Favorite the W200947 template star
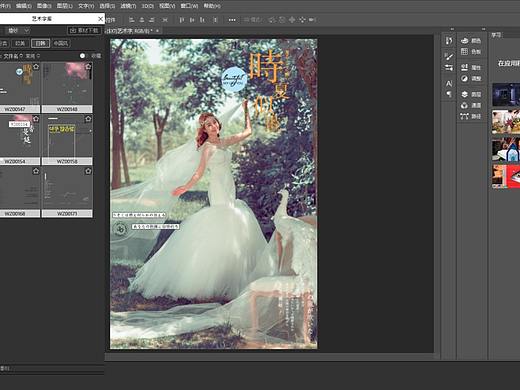520x390 pixels. [x=36, y=67]
